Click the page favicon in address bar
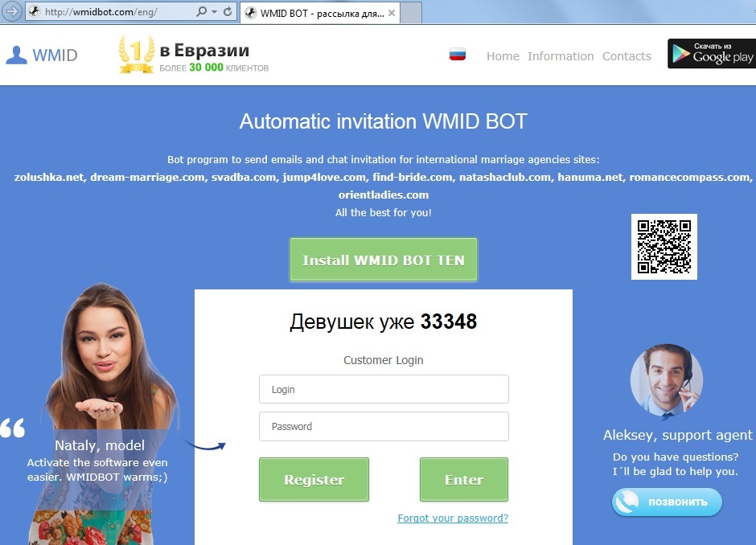Viewport: 756px width, 545px height. 35,11
